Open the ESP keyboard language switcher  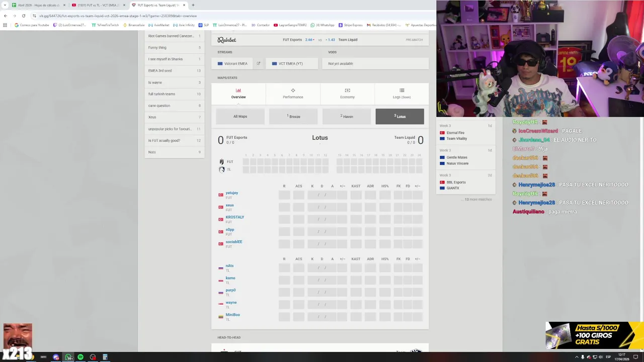(608, 357)
